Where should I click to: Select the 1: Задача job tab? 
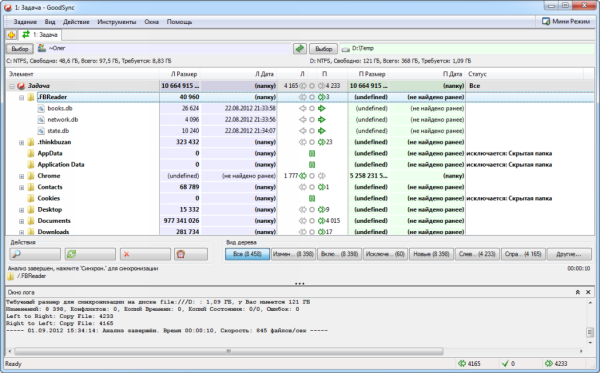pos(40,35)
